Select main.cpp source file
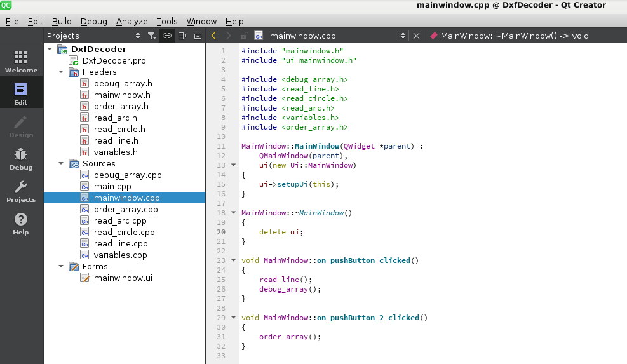The height and width of the screenshot is (364, 627). click(112, 186)
